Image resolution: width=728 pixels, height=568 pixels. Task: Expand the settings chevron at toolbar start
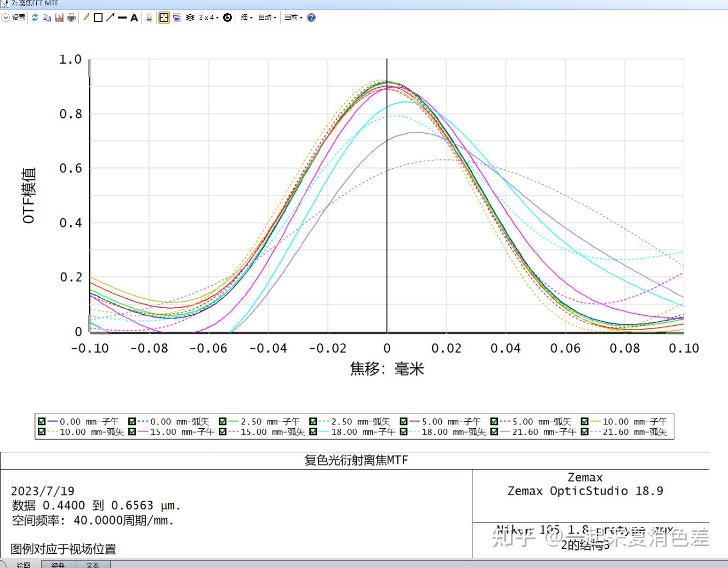5,18
